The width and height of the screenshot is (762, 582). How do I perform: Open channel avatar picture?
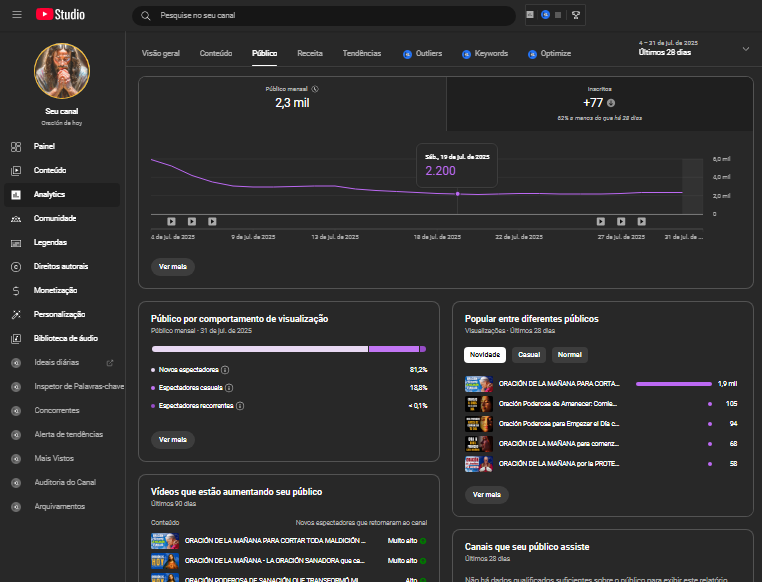62,71
